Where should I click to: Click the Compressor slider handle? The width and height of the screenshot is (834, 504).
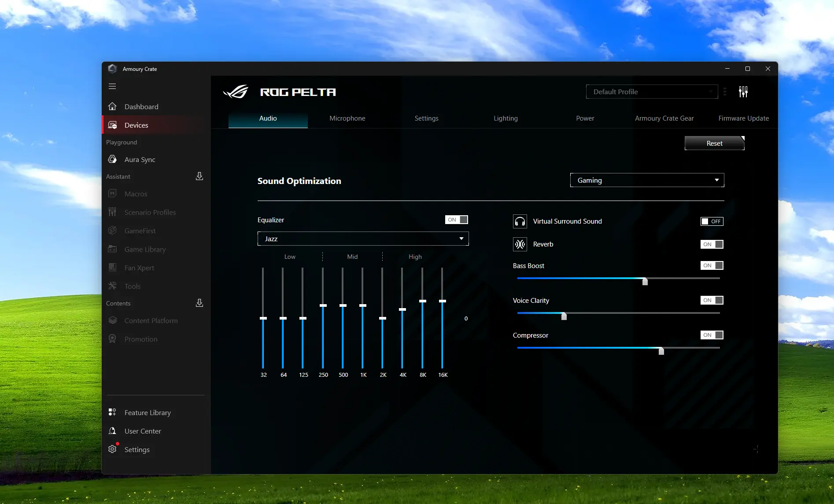click(661, 350)
